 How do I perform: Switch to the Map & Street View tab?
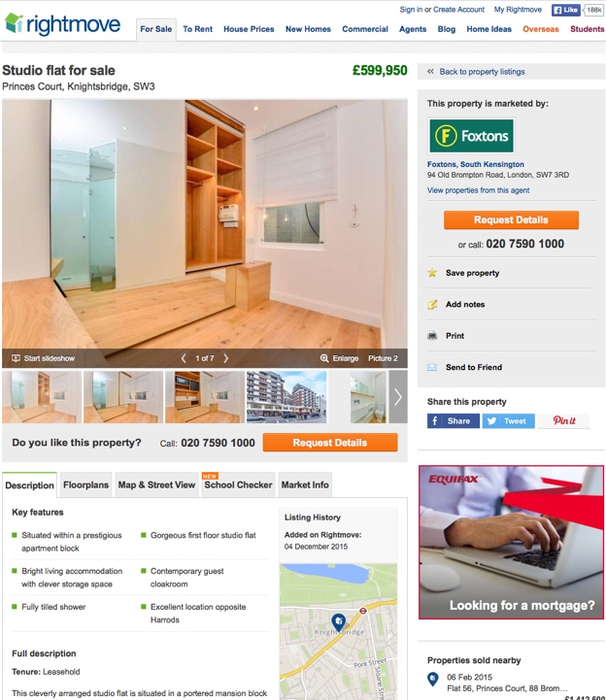156,484
